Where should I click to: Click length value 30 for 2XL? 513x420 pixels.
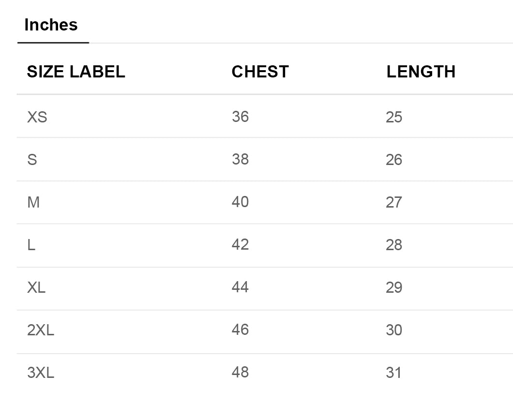point(394,330)
